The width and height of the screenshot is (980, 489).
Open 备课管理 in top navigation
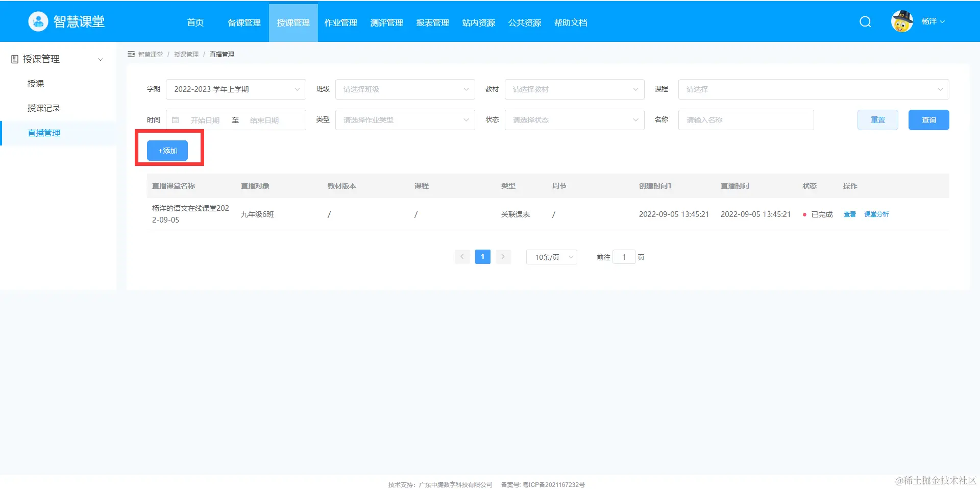pyautogui.click(x=244, y=22)
